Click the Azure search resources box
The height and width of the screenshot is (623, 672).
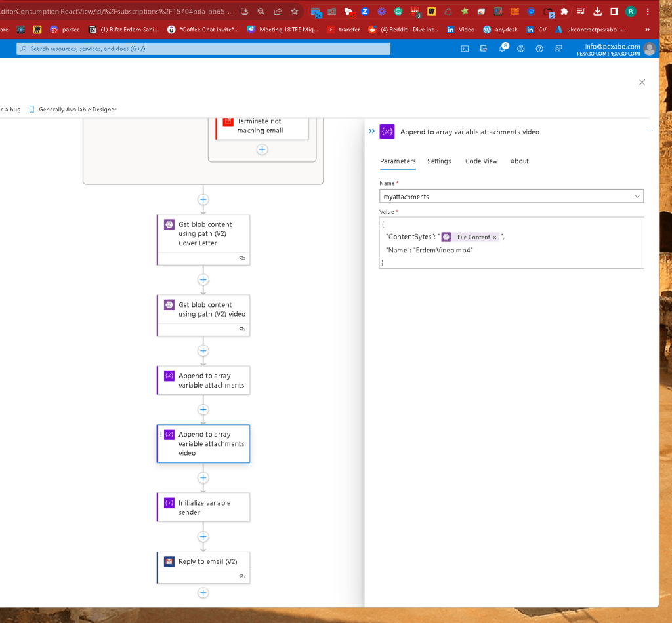(x=203, y=49)
